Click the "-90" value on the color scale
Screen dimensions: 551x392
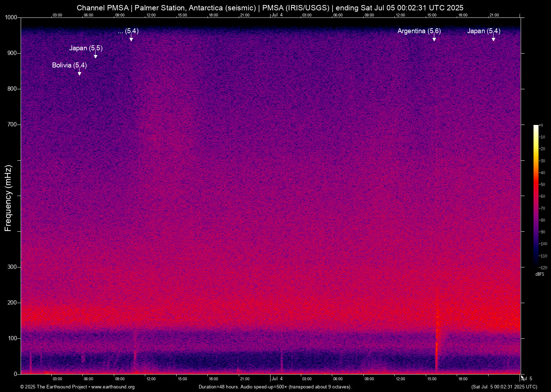542,232
